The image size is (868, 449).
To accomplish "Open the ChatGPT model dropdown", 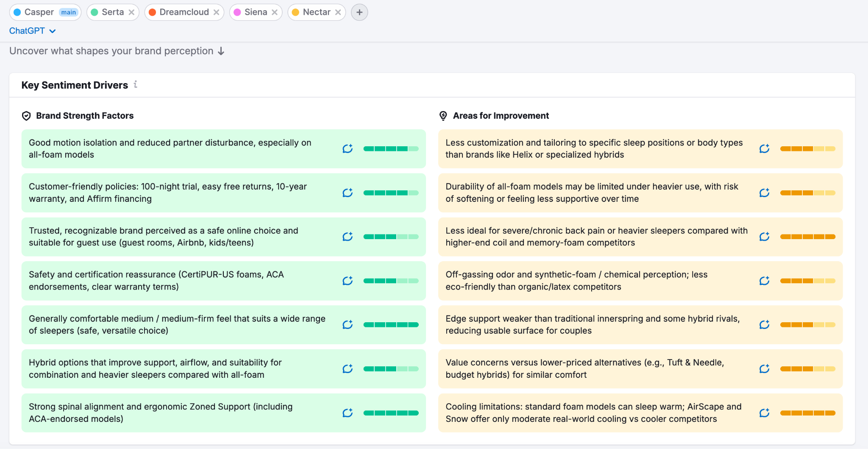I will click(x=32, y=31).
